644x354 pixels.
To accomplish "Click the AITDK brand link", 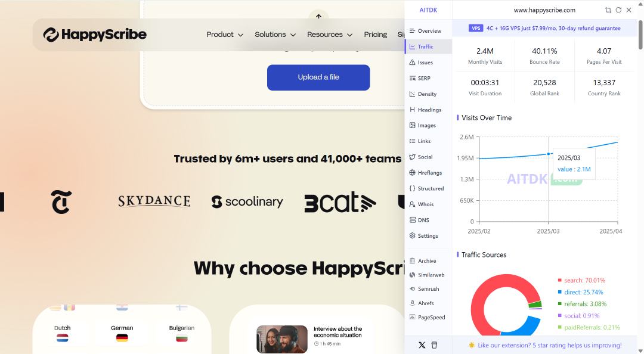I will 428,10.
